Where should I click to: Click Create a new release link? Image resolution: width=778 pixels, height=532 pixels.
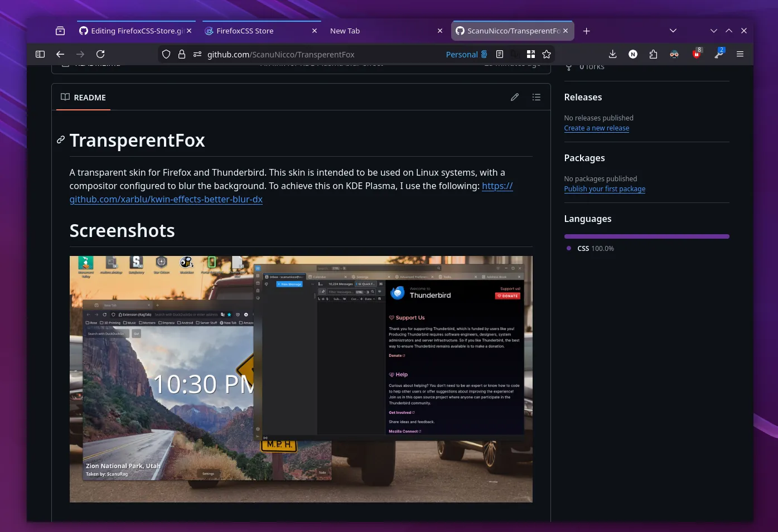[x=597, y=128]
